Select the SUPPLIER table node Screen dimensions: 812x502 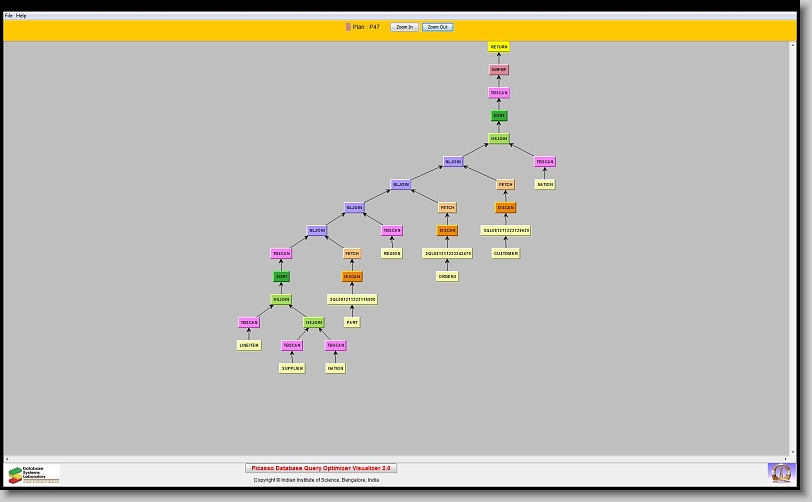click(x=292, y=368)
